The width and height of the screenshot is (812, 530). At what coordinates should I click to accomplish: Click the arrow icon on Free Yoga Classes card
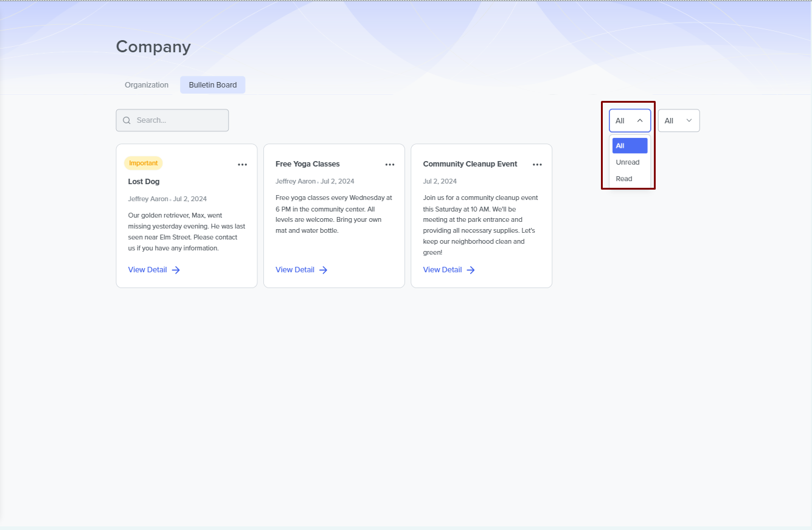coord(324,270)
